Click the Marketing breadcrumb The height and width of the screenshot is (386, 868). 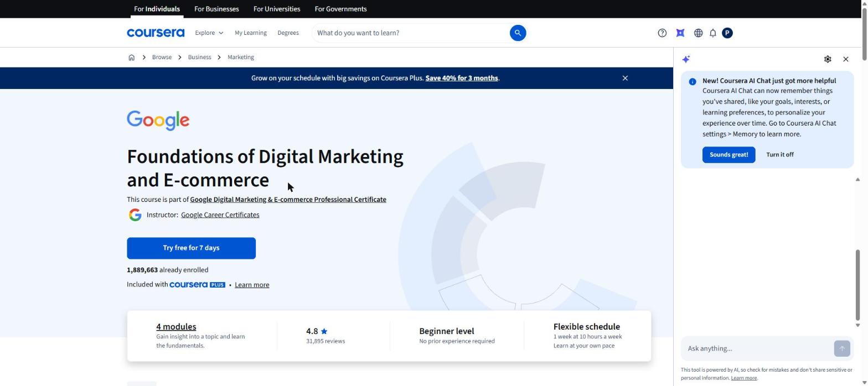pos(240,58)
